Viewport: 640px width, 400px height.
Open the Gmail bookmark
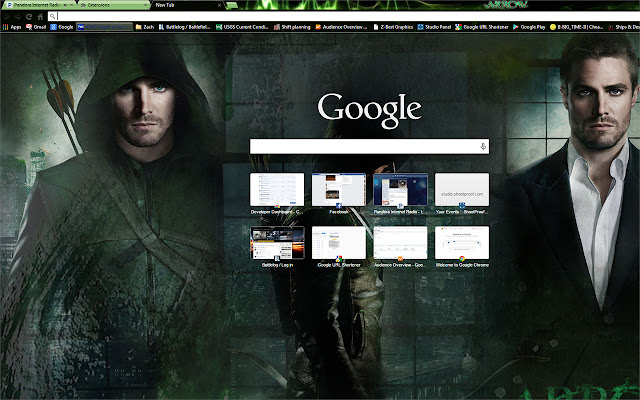tap(36, 27)
